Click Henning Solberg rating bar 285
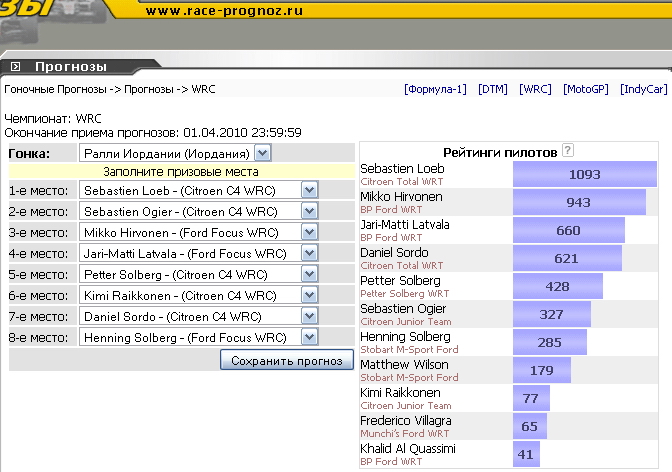 pyautogui.click(x=550, y=342)
